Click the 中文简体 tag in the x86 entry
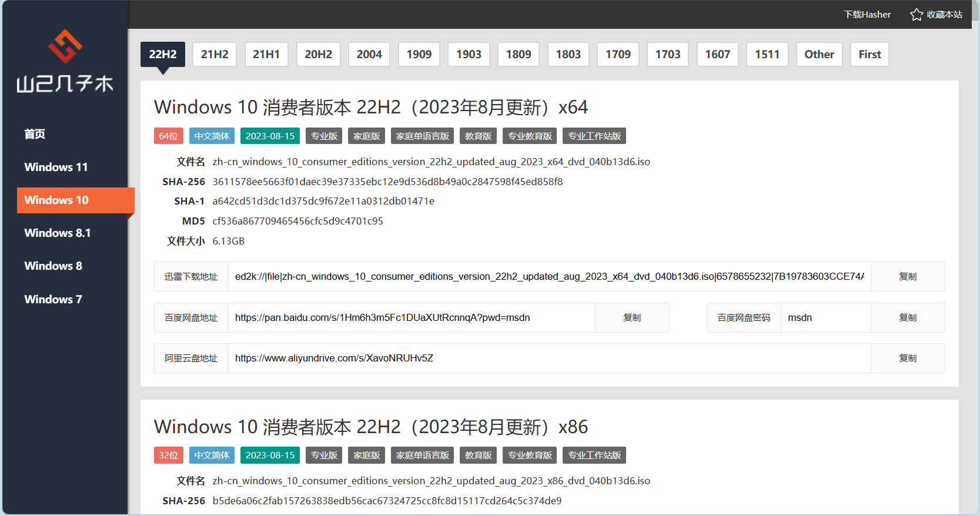Image resolution: width=980 pixels, height=516 pixels. click(x=212, y=455)
